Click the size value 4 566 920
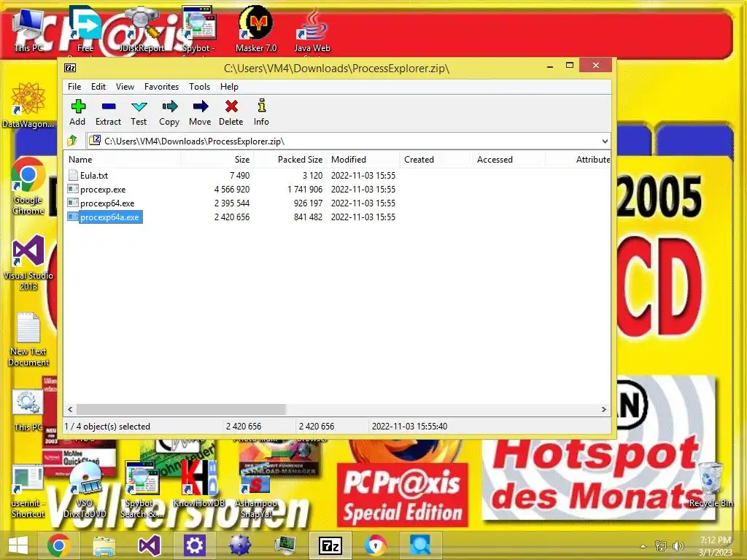Screen dimensions: 747x560 point(232,189)
